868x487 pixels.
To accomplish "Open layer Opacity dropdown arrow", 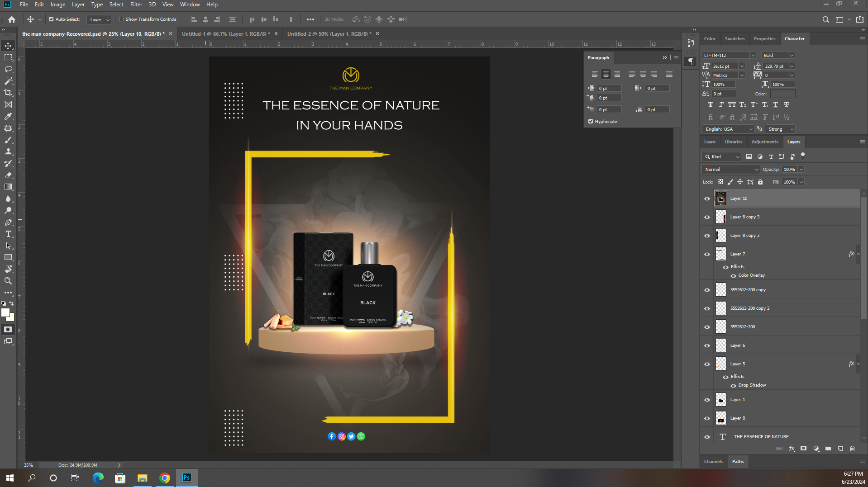I will (801, 170).
